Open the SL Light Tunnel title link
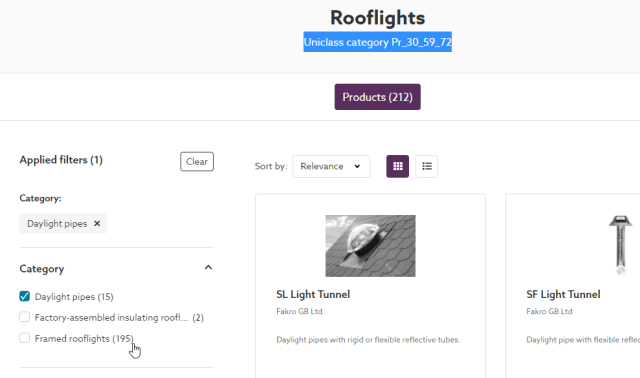 [313, 294]
